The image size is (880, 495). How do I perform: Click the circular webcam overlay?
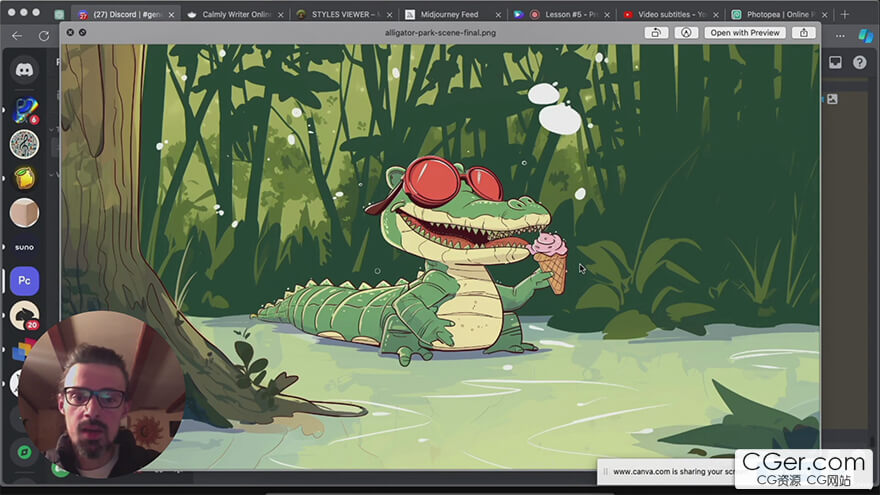click(102, 393)
